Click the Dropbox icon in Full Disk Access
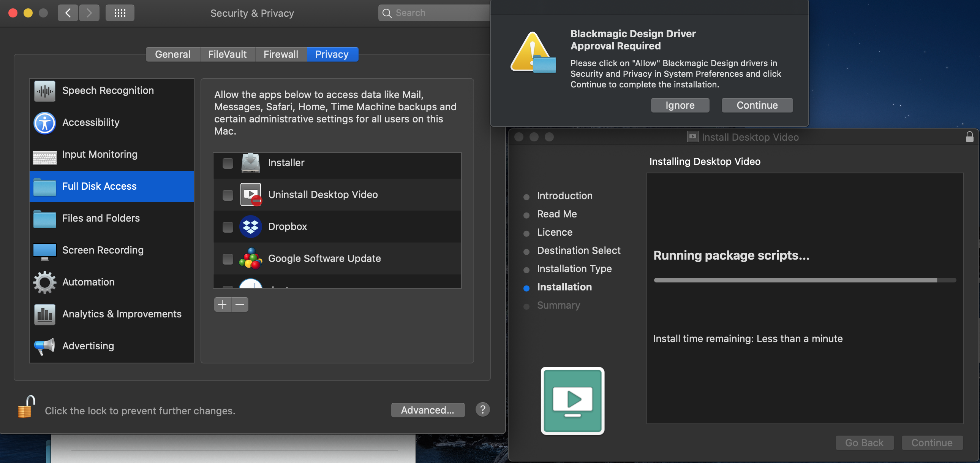 [250, 226]
